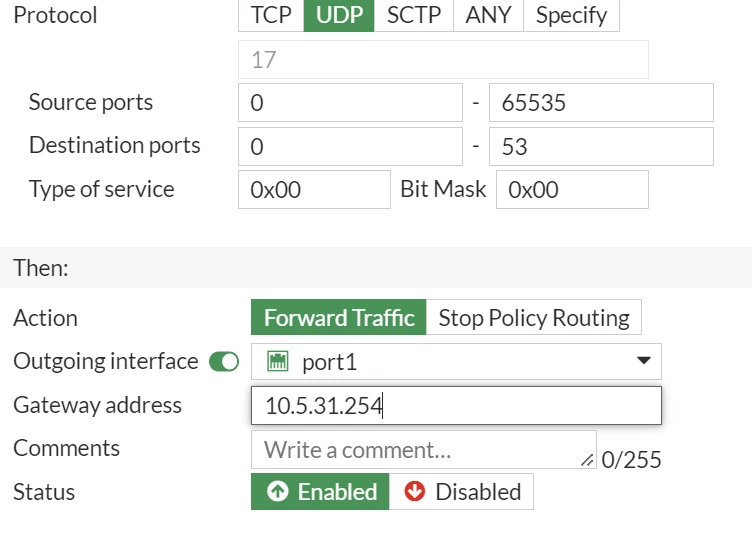Set status to Disabled

[x=461, y=491]
